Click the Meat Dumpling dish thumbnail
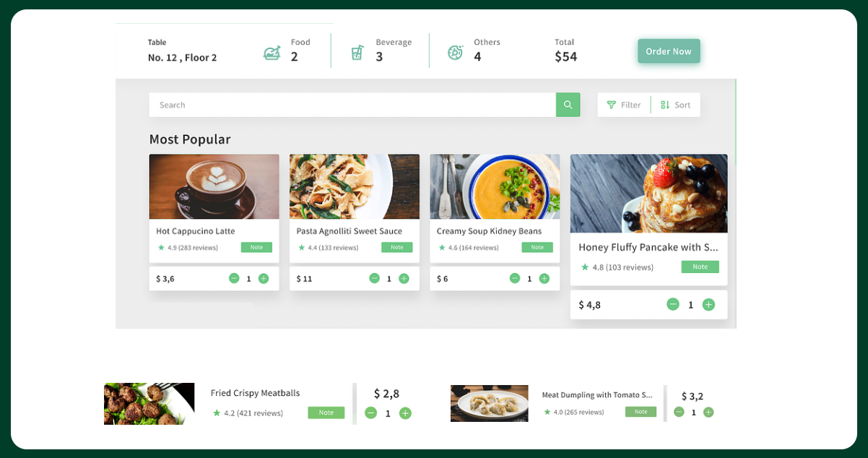The image size is (868, 458). [490, 403]
